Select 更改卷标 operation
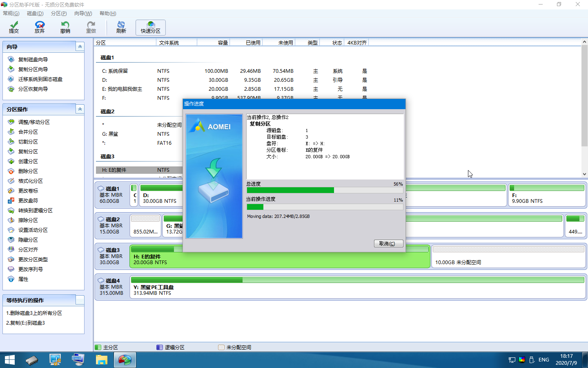588x368 pixels. [x=28, y=191]
